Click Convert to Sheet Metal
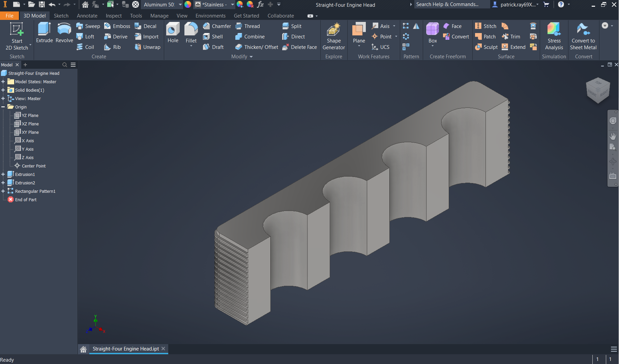The height and width of the screenshot is (364, 619). pos(583,36)
